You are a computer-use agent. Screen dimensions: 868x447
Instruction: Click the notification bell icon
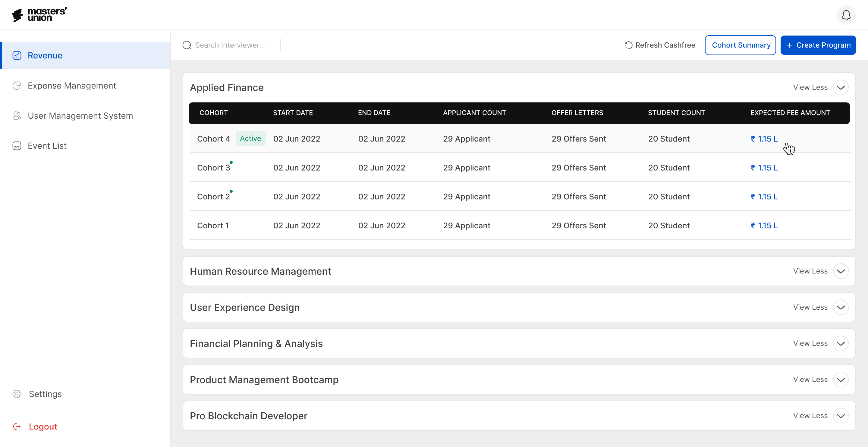click(846, 15)
